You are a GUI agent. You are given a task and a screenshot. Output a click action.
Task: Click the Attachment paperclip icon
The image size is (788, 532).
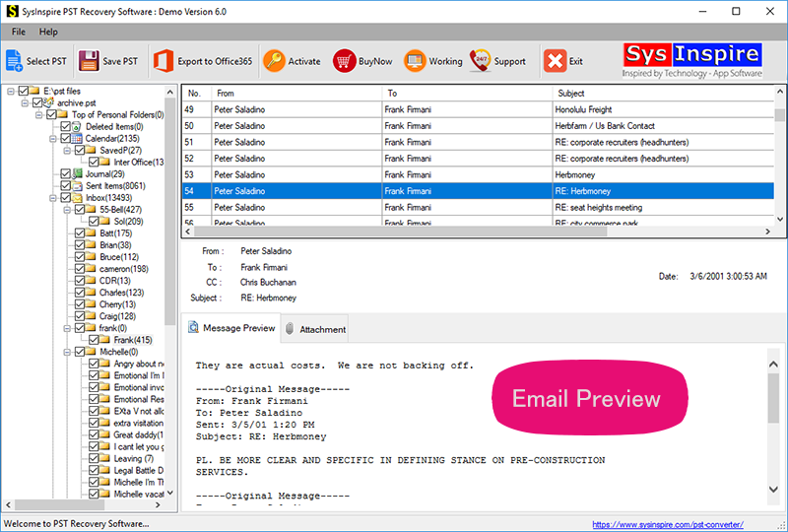(290, 329)
